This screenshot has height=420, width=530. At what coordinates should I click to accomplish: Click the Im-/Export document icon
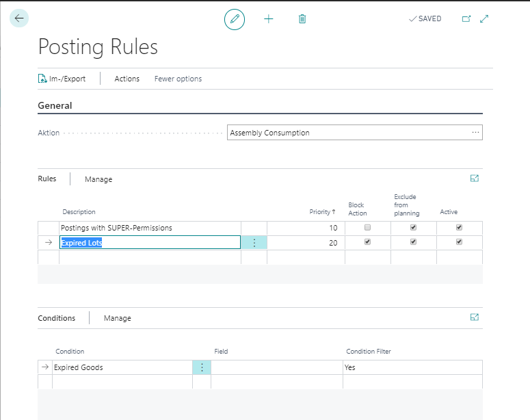coord(42,79)
